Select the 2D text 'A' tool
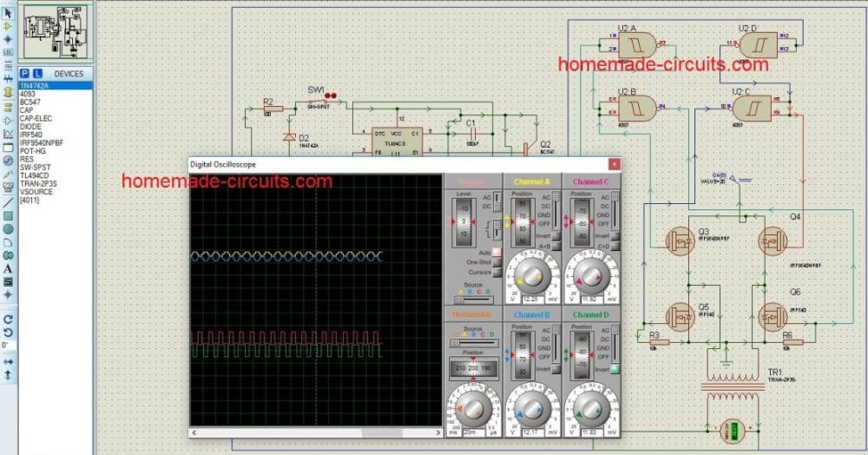Screen dimensions: 868x455 point(8,268)
